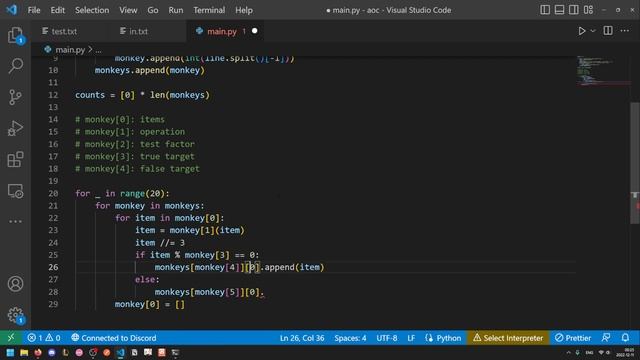Click the '# monkey[2]: test factor' comment
The image size is (640, 360).
(135, 144)
